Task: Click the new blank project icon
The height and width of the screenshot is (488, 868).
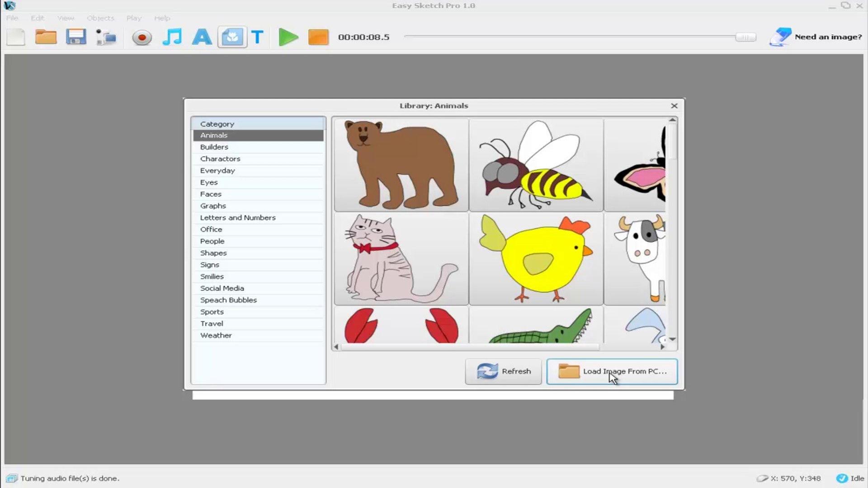Action: (x=16, y=37)
